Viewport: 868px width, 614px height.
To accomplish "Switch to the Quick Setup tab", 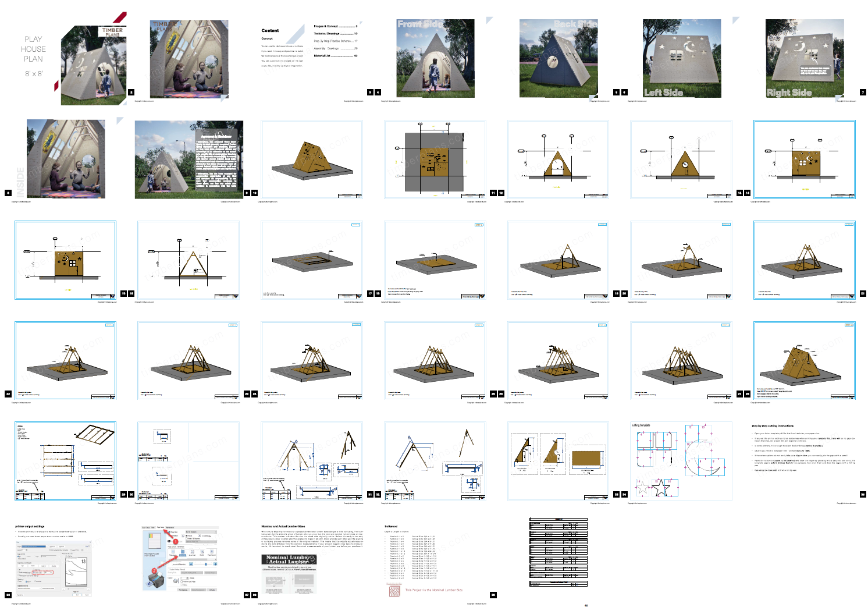I will tap(146, 527).
